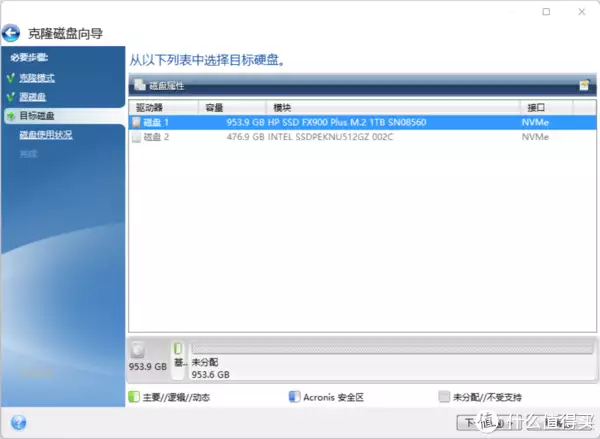600x439 pixels.
Task: Click the disk properties icon on toolbar
Action: [140, 85]
